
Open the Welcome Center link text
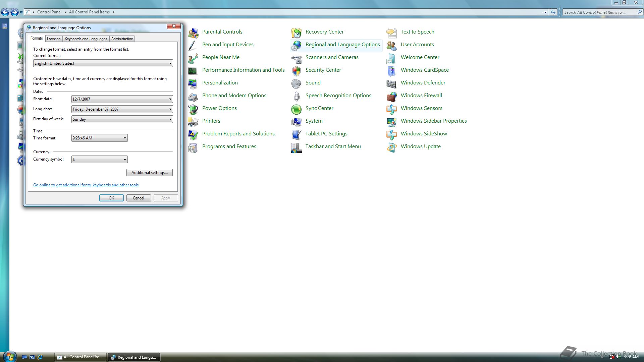(x=420, y=57)
